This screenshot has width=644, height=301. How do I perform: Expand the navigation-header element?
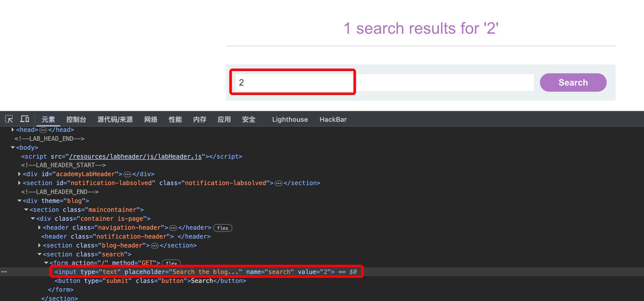click(x=40, y=227)
